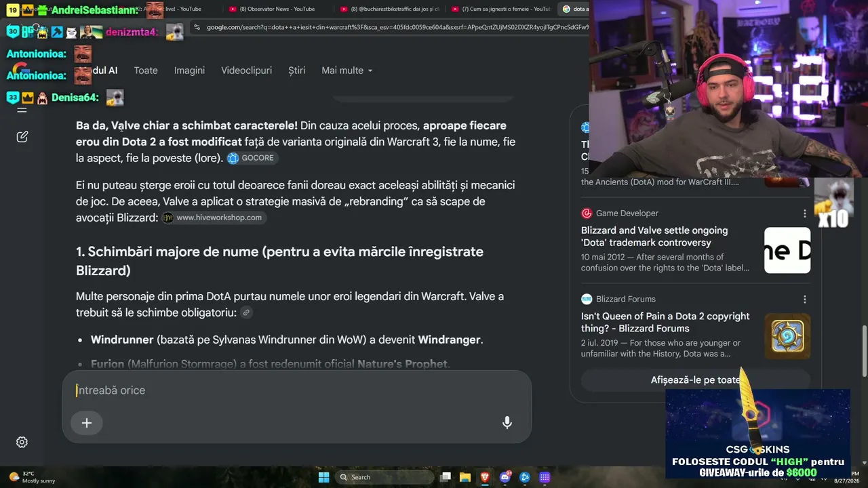Switch to Brave browser on the taskbar

point(485,477)
